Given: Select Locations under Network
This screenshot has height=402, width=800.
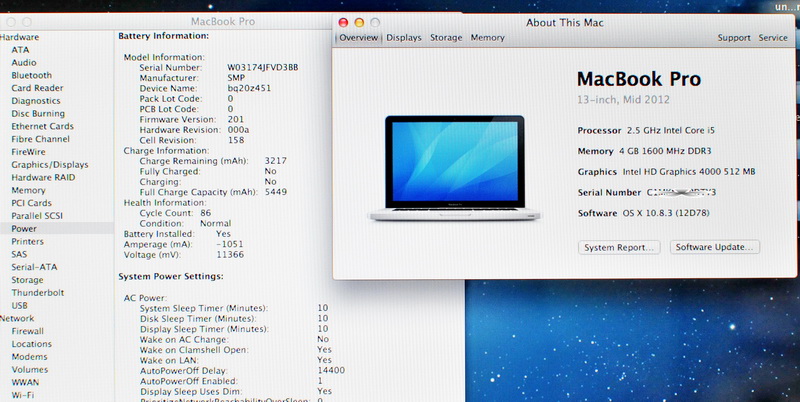Looking at the screenshot, I should (32, 344).
